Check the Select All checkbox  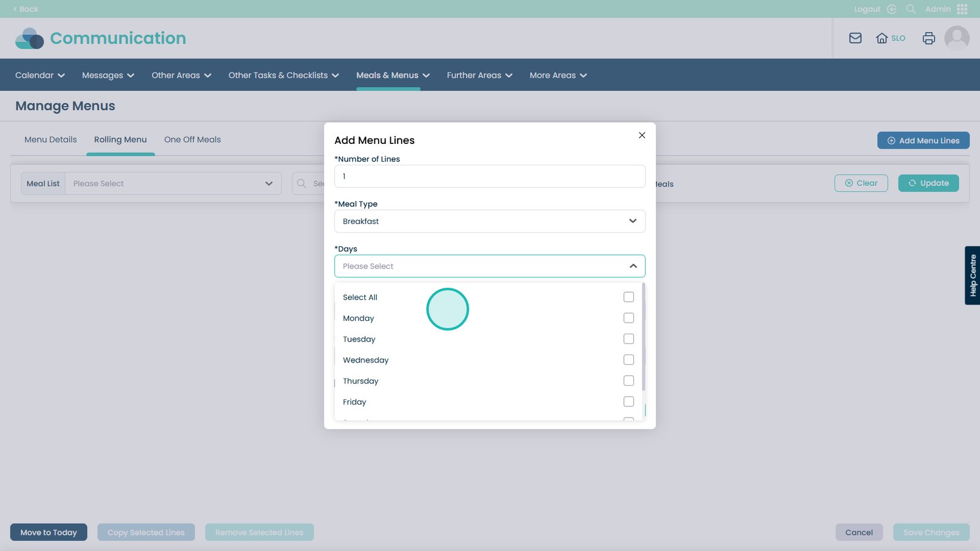click(628, 297)
